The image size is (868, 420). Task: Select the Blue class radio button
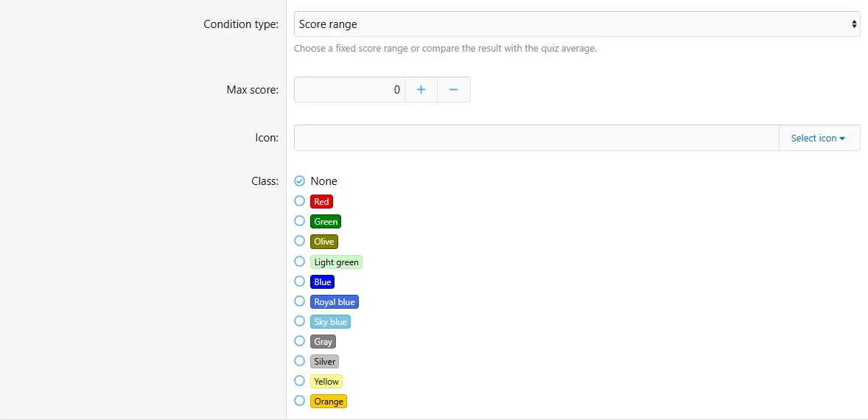[299, 281]
